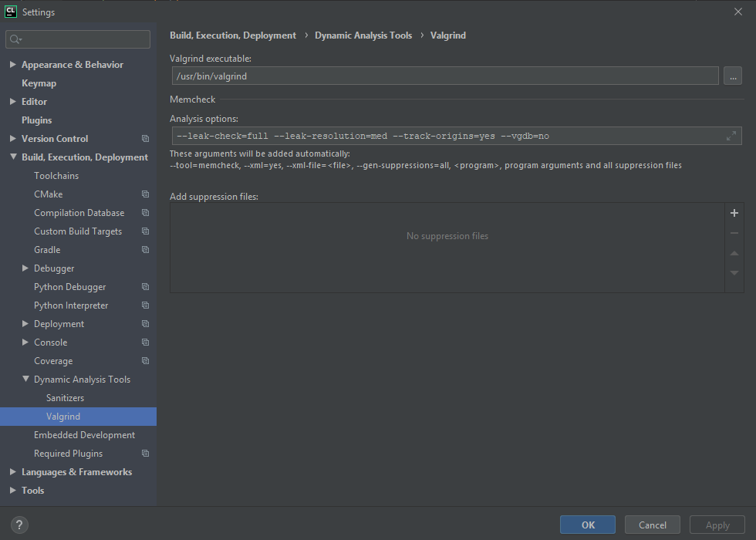Image resolution: width=756 pixels, height=540 pixels.
Task: Click the Build, Execution, Deployment breadcrumb
Action: (233, 35)
